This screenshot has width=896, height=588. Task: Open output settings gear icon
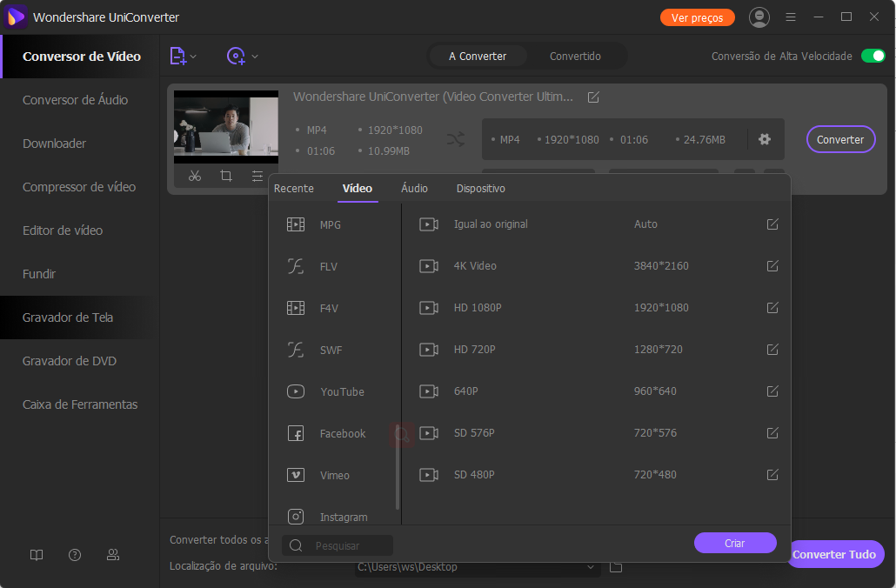[x=765, y=139]
